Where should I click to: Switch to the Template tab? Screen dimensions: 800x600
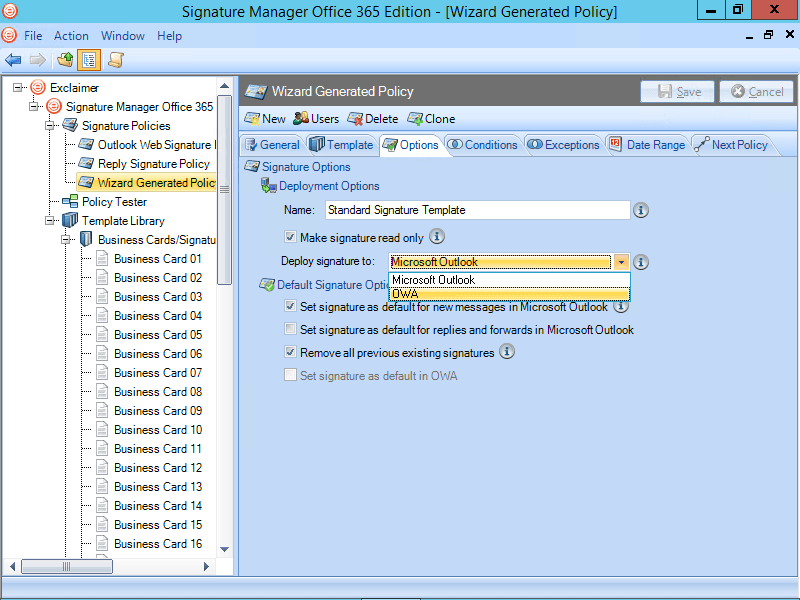pos(342,145)
